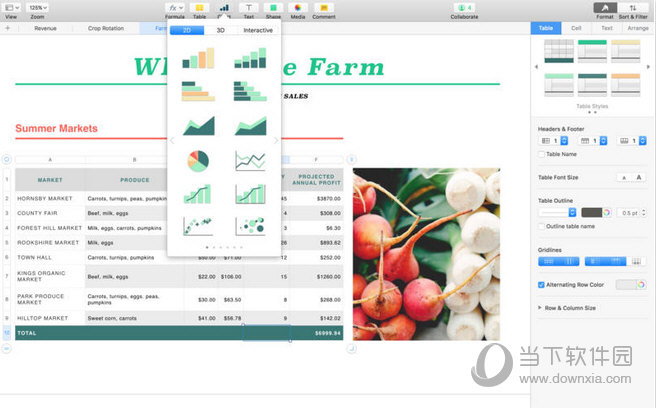Open the Zoom percentage dropdown
656x408 pixels.
click(x=37, y=8)
